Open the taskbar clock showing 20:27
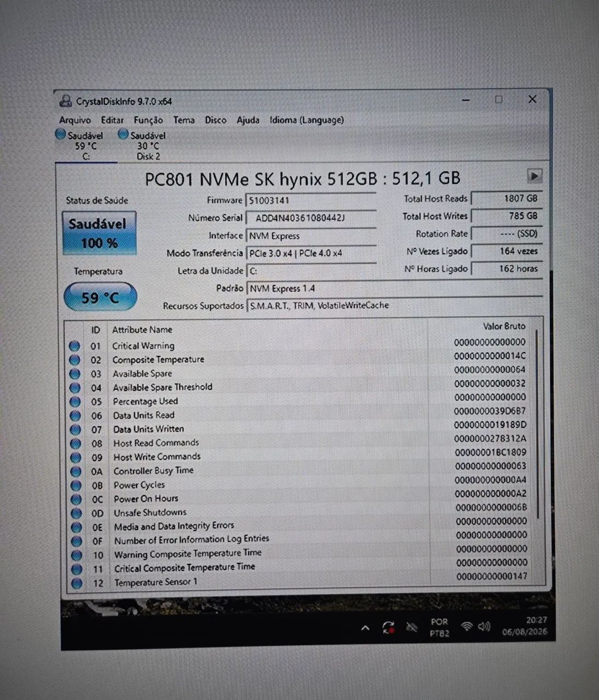 click(x=525, y=626)
